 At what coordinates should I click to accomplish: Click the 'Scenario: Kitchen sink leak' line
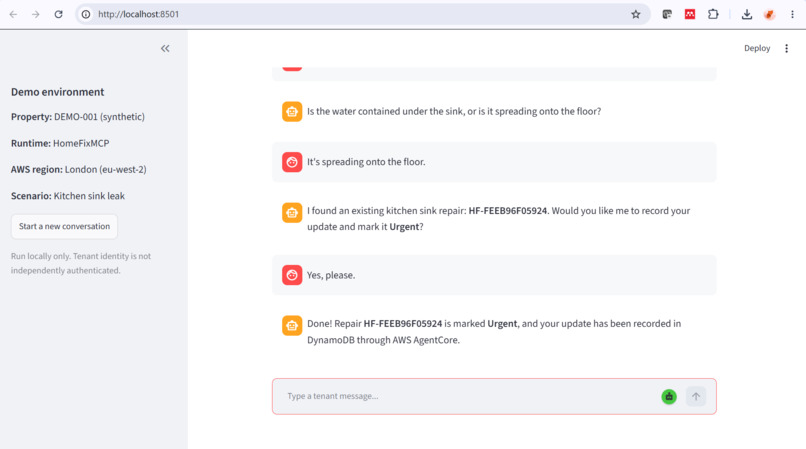tap(68, 196)
